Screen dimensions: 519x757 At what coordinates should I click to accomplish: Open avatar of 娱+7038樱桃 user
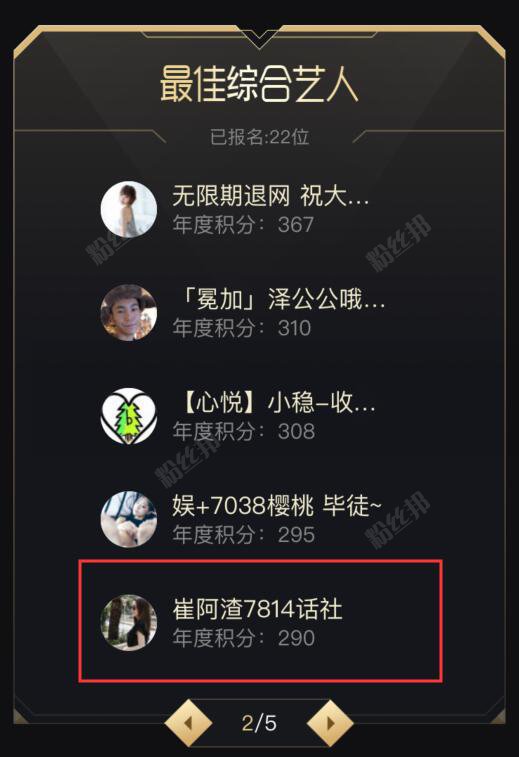(x=128, y=519)
